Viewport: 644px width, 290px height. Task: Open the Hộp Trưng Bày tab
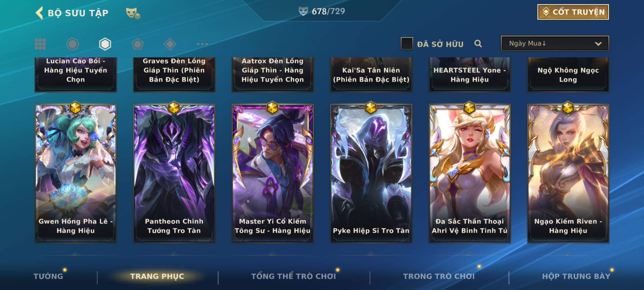(x=576, y=276)
